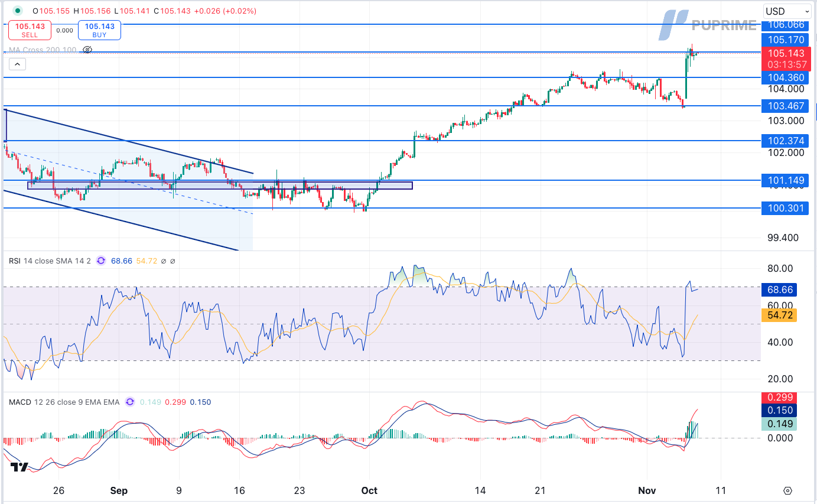Image resolution: width=817 pixels, height=504 pixels.
Task: Click the teal 0.149 MACD axis label
Action: [x=779, y=424]
